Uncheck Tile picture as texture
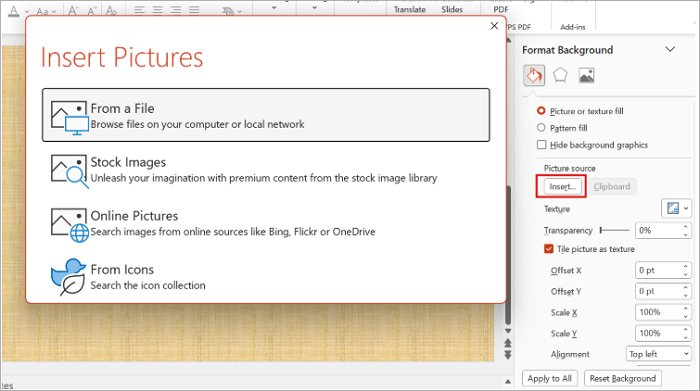The height and width of the screenshot is (391, 700). [x=549, y=249]
